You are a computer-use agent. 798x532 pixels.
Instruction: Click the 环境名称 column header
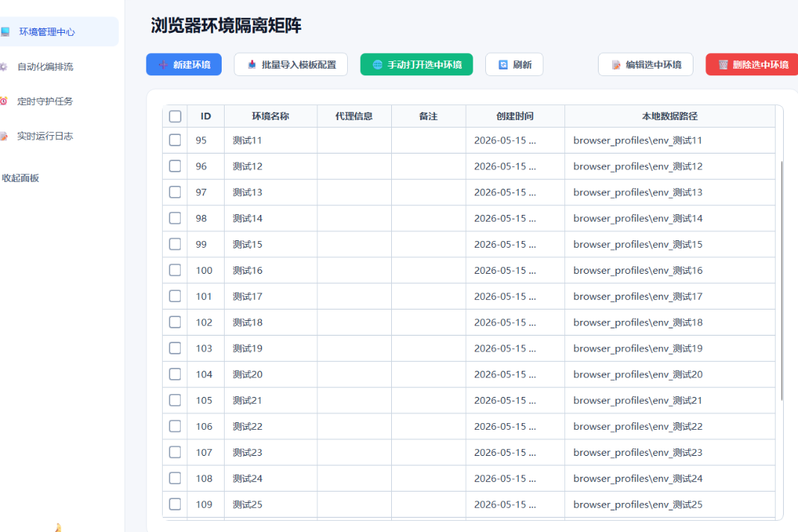pyautogui.click(x=271, y=116)
